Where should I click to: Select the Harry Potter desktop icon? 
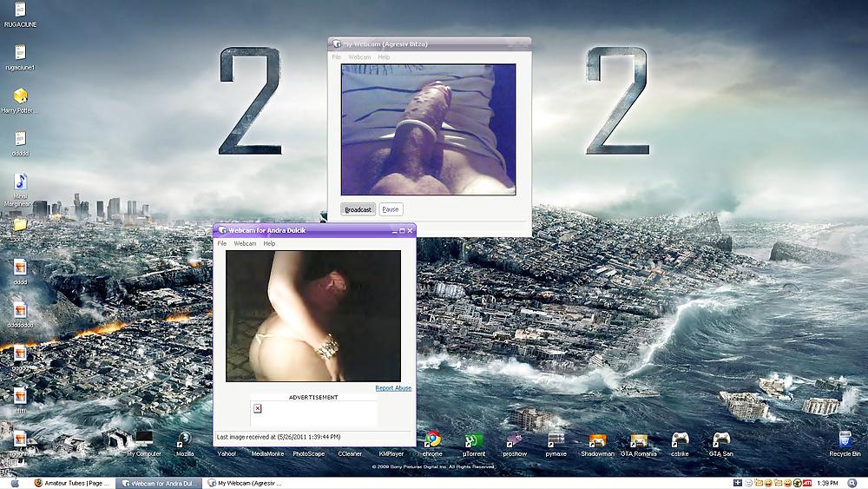21,96
